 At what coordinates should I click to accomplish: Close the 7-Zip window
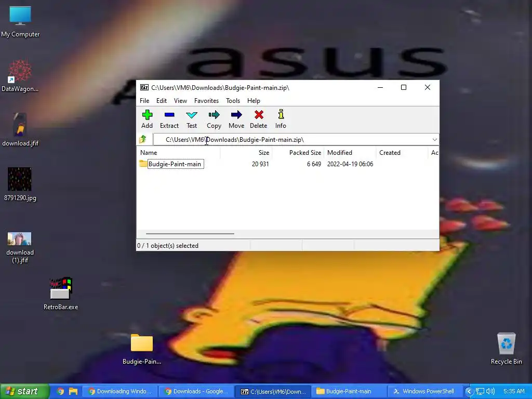pos(428,87)
